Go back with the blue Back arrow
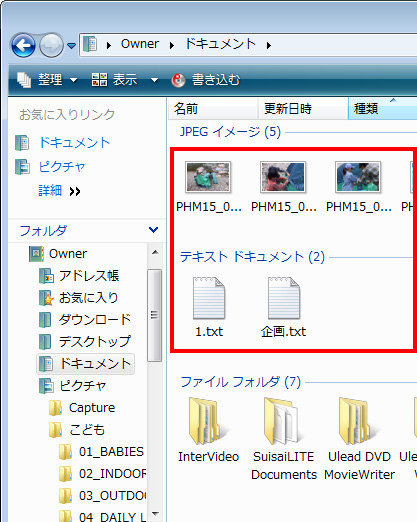The height and width of the screenshot is (522, 417). (23, 45)
